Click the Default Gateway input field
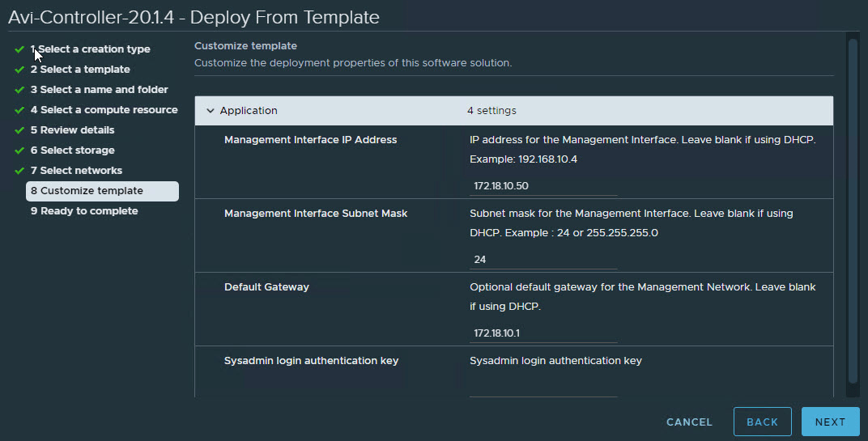This screenshot has height=441, width=868. point(542,333)
